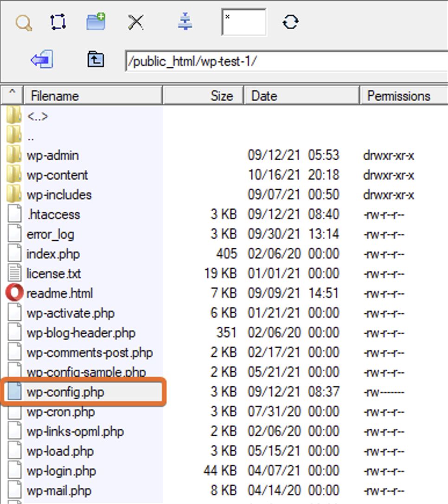Select the wp-comments-post.php file
The width and height of the screenshot is (448, 504).
pos(90,353)
